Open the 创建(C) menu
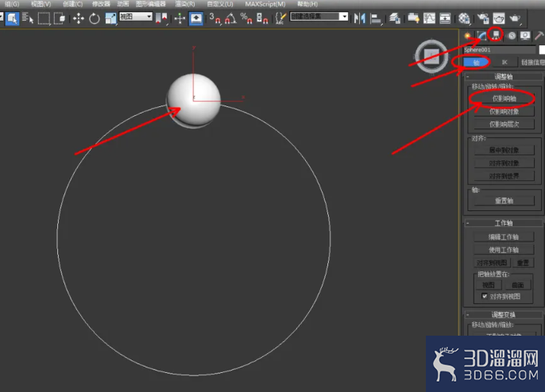Screen dimensions: 545x392 (x=73, y=4)
